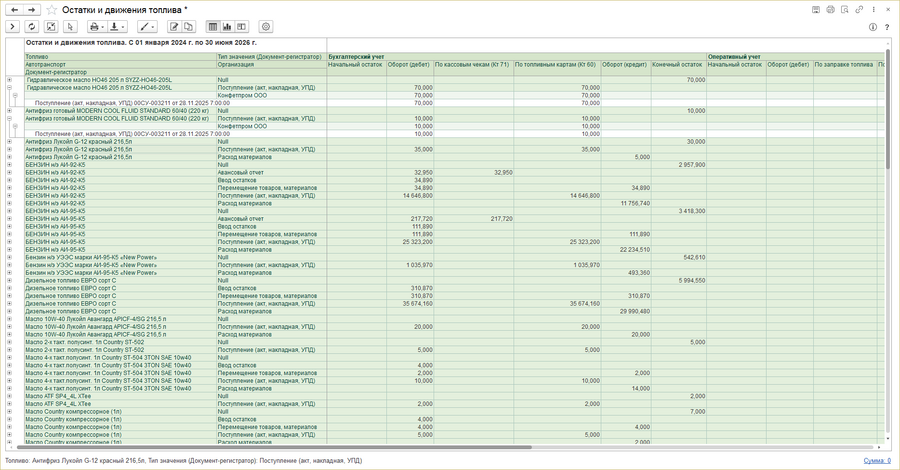The image size is (900, 470).
Task: Switch to bar chart view mode
Action: (227, 26)
